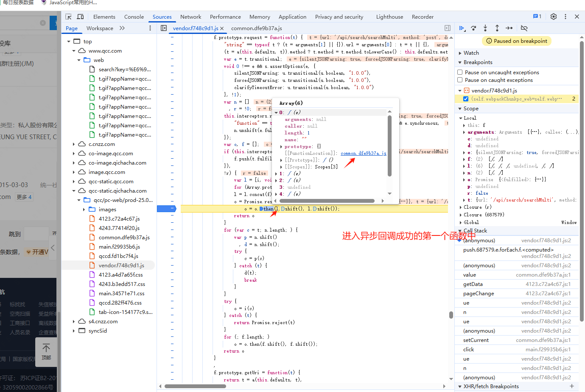Expand the co-image.qcc.com node

coord(74,154)
